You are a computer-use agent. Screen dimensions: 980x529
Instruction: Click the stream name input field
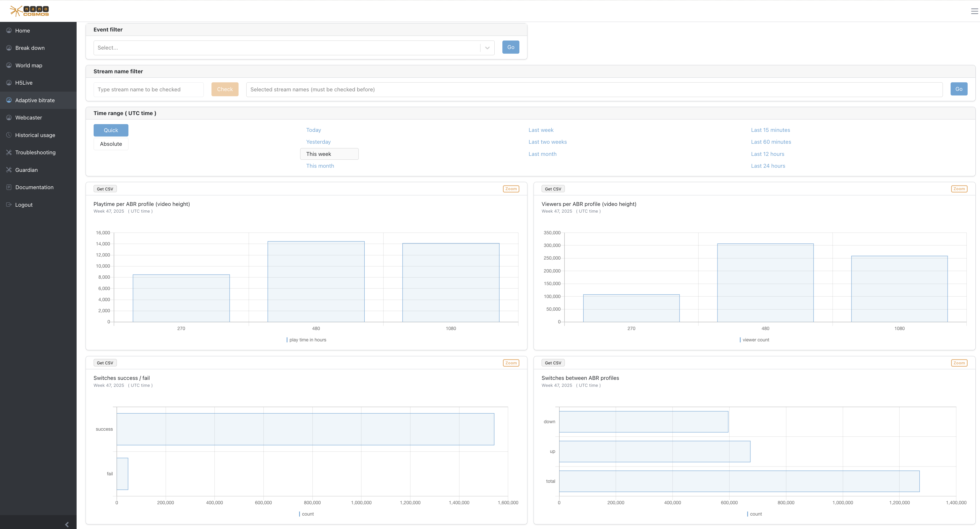[x=148, y=89]
